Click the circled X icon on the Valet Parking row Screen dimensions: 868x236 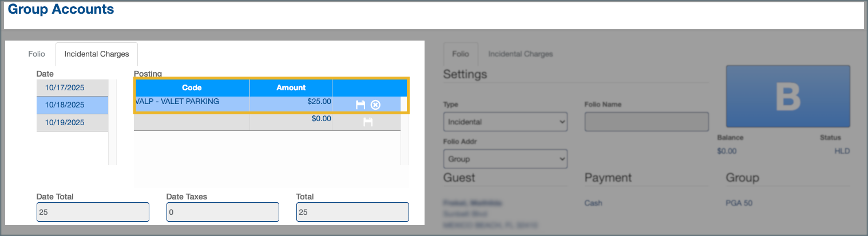point(375,105)
